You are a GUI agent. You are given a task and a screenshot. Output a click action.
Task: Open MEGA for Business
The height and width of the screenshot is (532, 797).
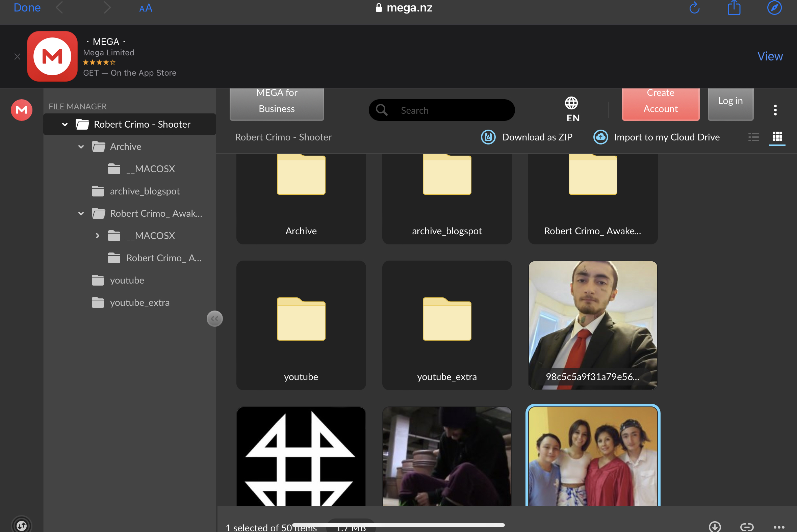277,104
